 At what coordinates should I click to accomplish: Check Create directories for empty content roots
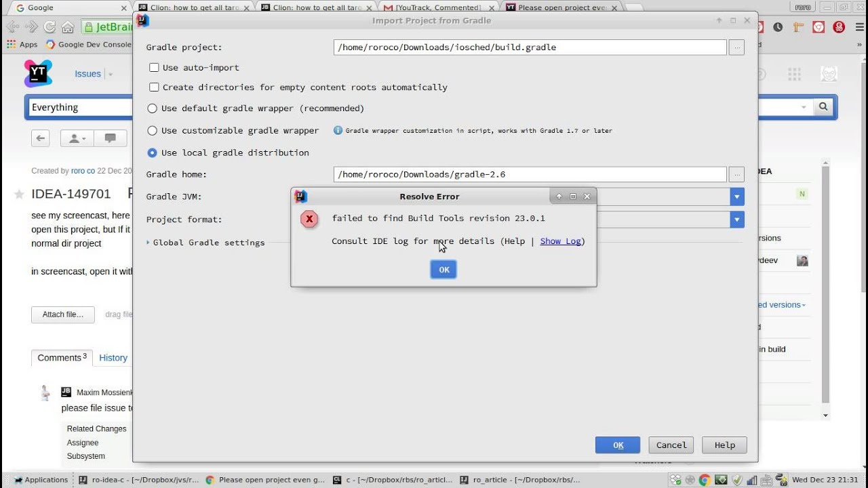[154, 87]
